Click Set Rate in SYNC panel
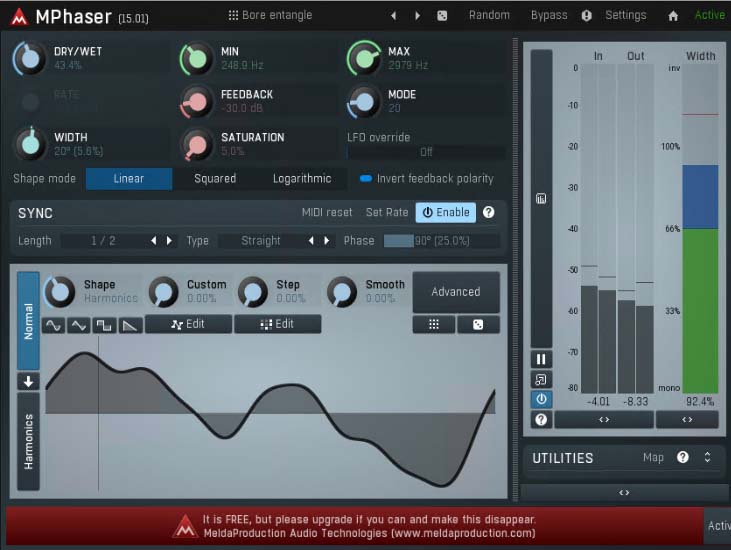The height and width of the screenshot is (550, 731). [x=386, y=213]
